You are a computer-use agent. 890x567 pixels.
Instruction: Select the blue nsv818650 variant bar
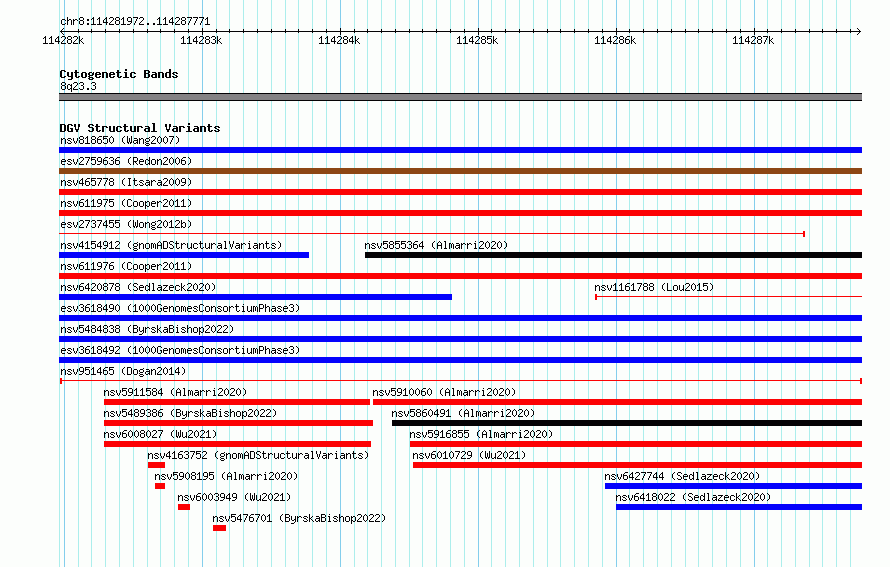(x=460, y=150)
